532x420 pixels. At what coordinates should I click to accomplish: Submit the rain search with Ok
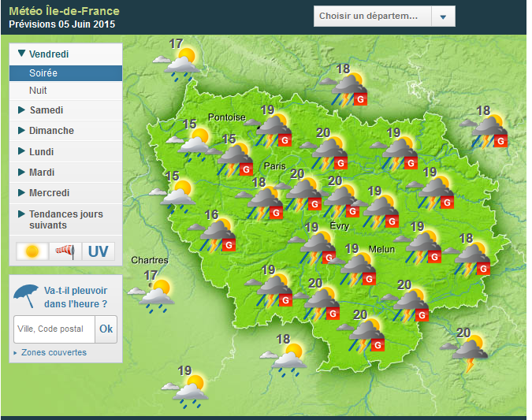tap(106, 329)
